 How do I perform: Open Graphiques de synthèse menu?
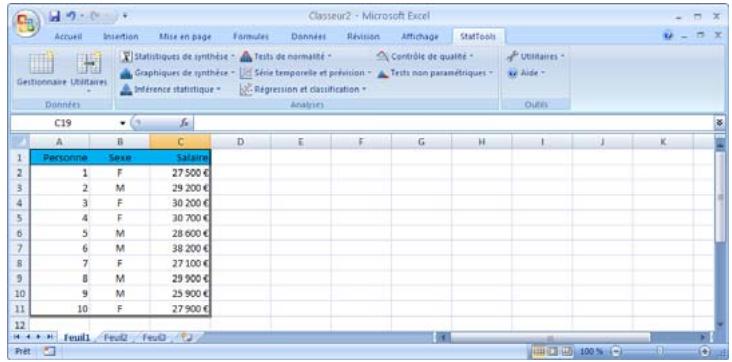coord(177,73)
